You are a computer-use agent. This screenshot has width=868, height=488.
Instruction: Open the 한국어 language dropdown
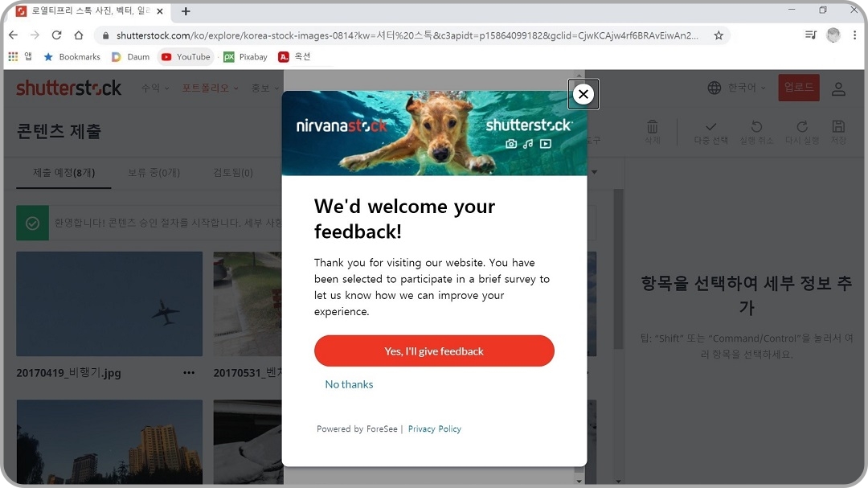click(737, 88)
